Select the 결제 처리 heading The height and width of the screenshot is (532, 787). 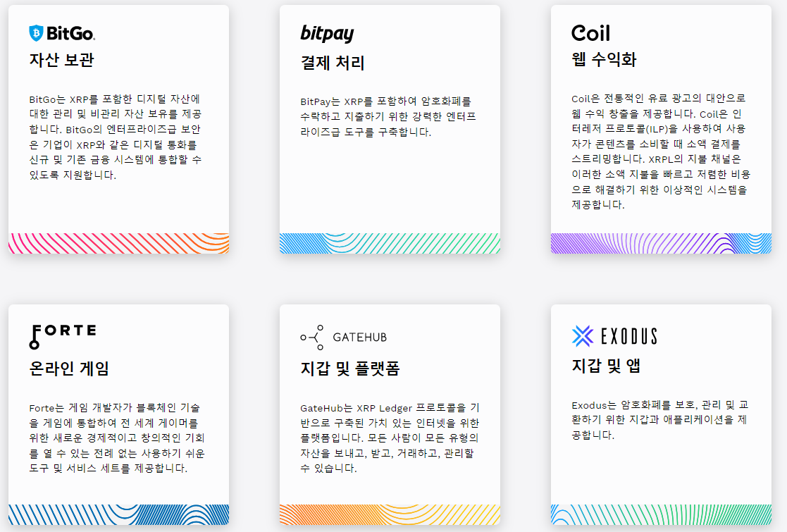[333, 63]
